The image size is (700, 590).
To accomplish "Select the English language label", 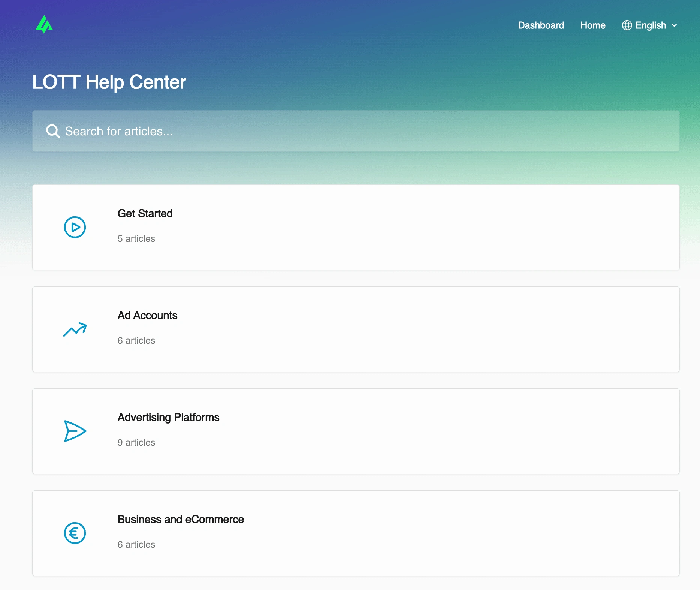I will point(651,25).
